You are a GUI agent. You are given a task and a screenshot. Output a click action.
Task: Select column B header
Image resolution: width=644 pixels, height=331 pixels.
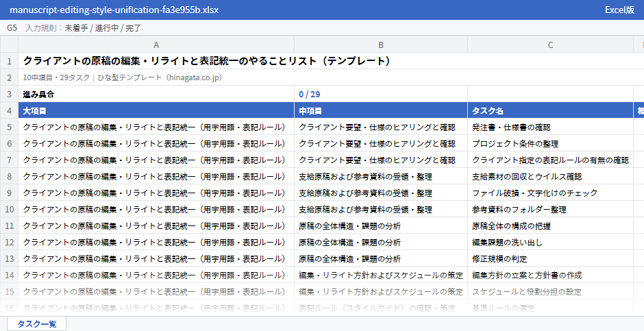[x=381, y=45]
